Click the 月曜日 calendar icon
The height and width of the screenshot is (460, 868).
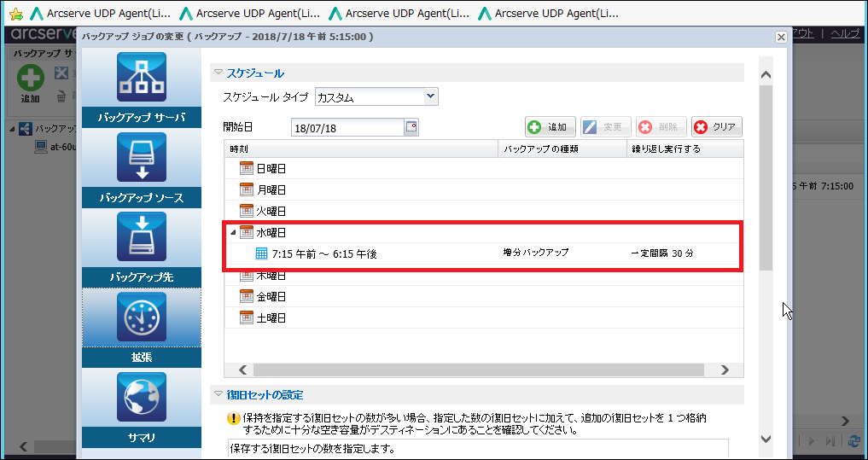point(247,189)
